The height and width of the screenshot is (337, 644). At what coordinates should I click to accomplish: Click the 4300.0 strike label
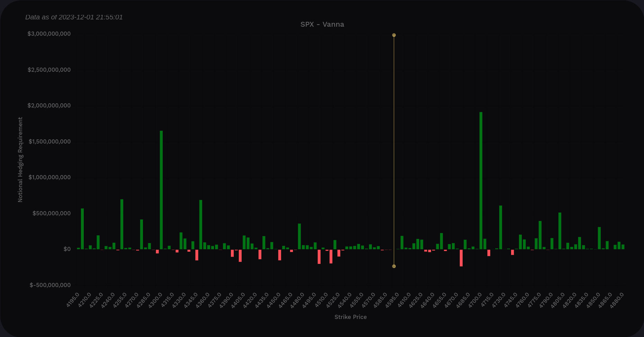(156, 300)
